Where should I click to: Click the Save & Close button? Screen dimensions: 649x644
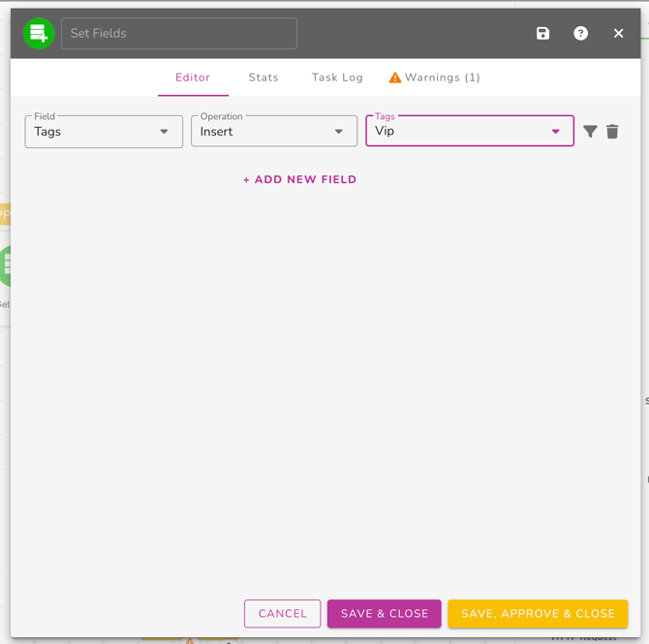click(x=384, y=613)
